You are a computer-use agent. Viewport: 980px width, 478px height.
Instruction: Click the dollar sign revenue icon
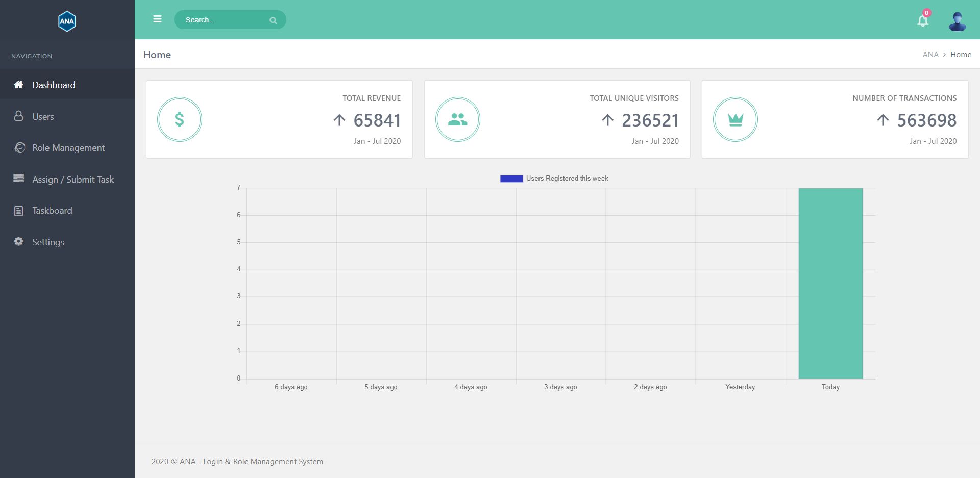[x=179, y=119]
